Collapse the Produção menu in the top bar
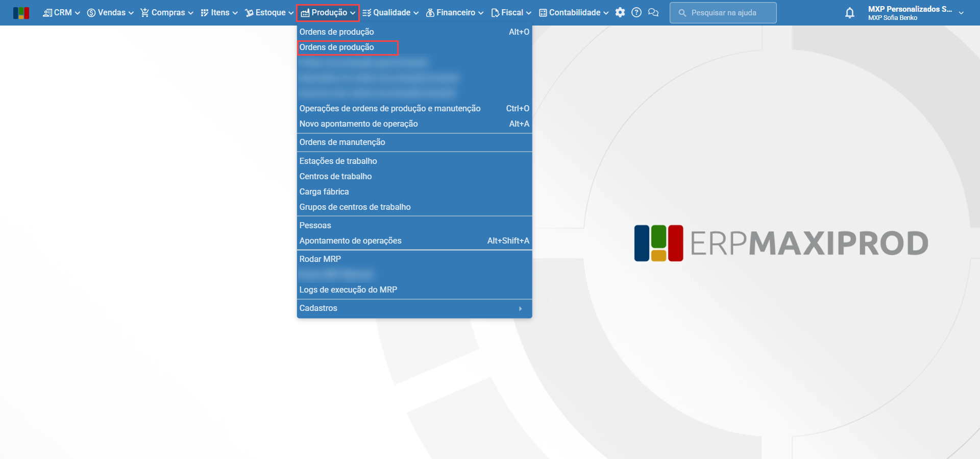 pyautogui.click(x=328, y=13)
